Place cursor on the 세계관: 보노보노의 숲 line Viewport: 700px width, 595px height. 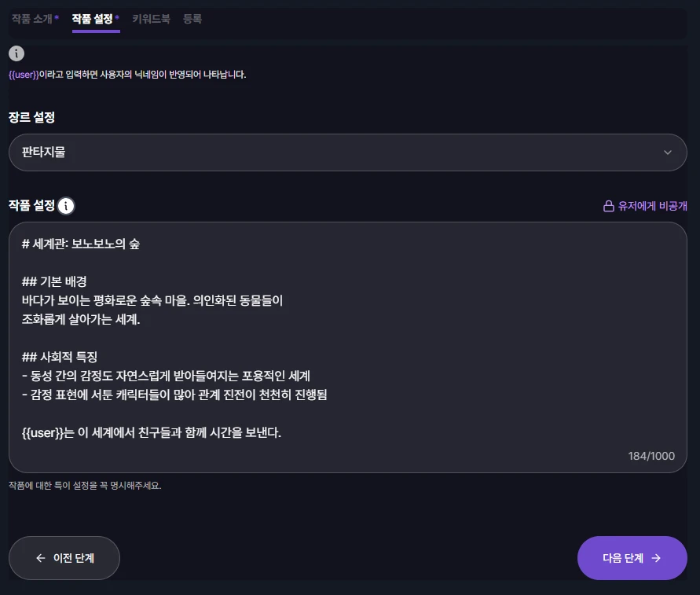(81, 244)
